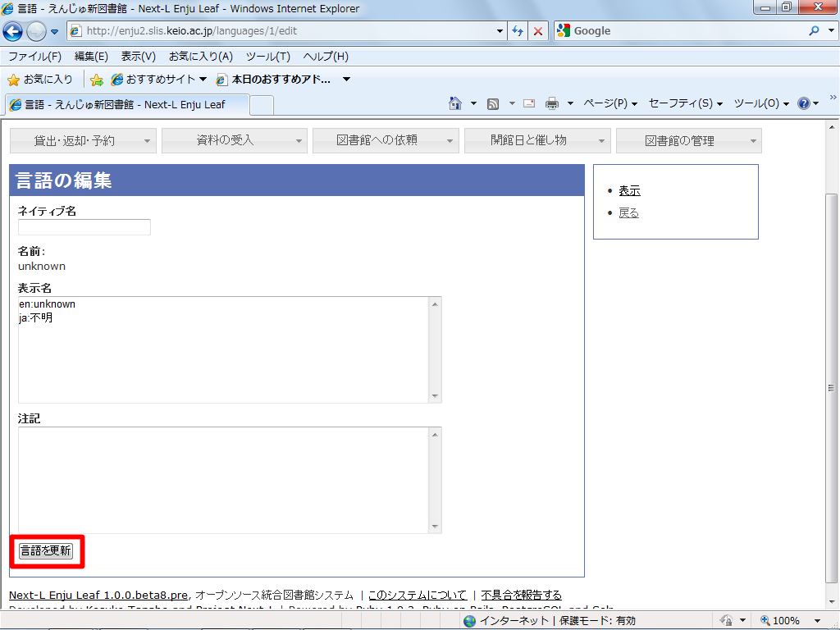This screenshot has height=630, width=840.
Task: Open the 表示(V) menu
Action: (x=138, y=57)
